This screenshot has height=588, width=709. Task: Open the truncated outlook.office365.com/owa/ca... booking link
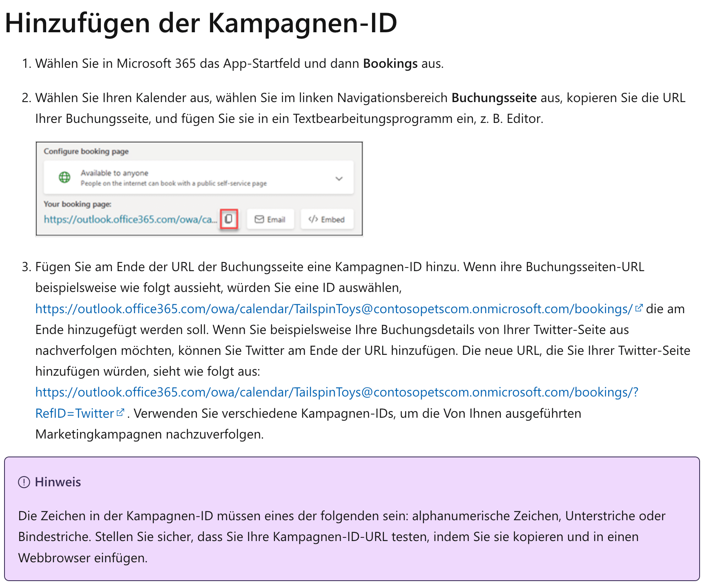[130, 220]
